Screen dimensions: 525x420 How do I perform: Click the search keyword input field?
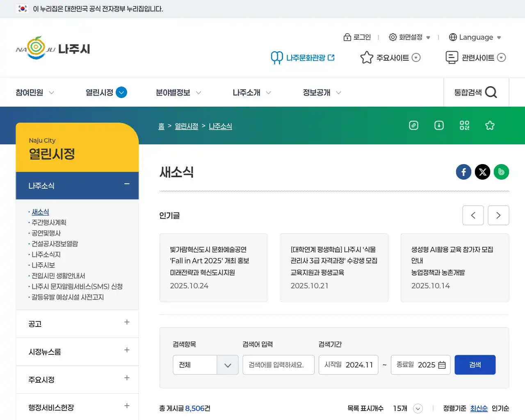coord(278,365)
